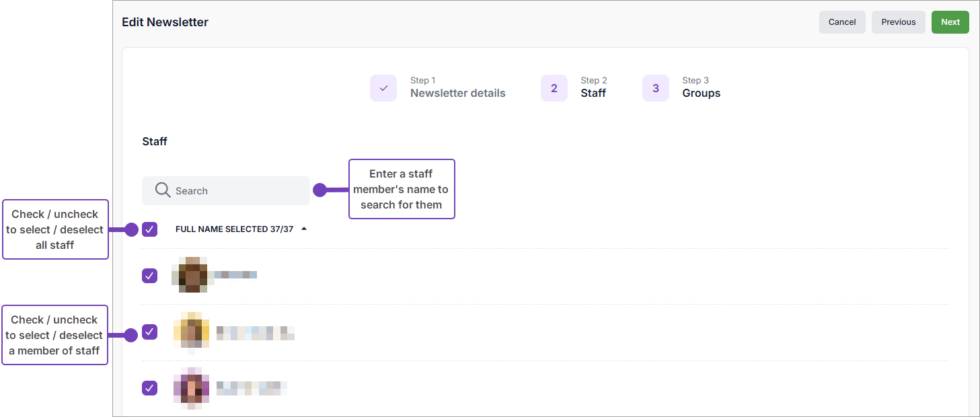Click the sort arrow beside Full Name
This screenshot has height=417, width=980.
(x=304, y=229)
